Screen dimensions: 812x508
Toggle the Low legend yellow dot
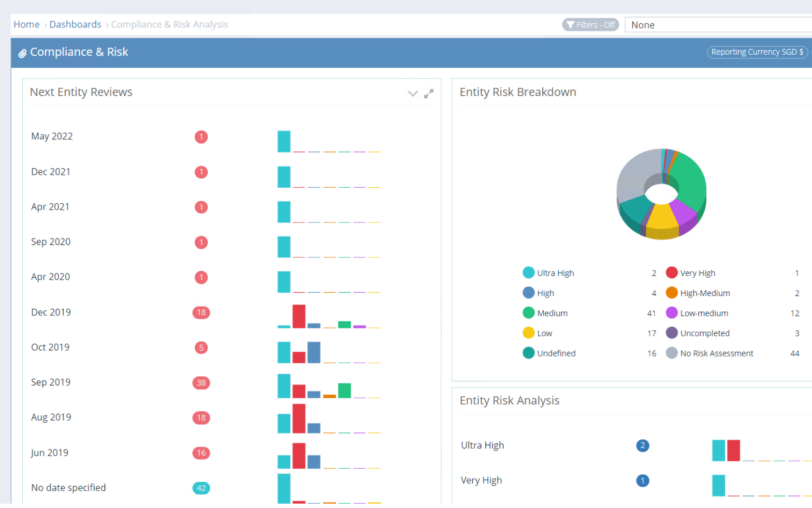528,333
